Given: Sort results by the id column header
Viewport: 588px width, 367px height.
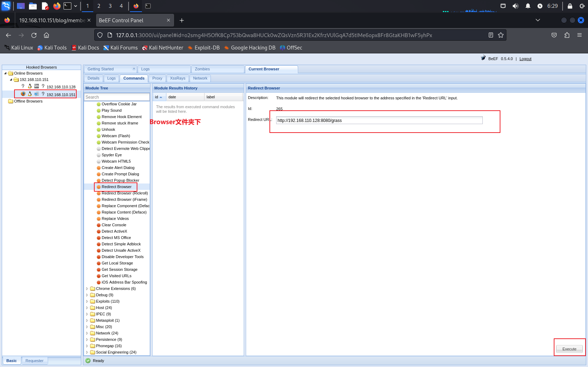Looking at the screenshot, I should pos(159,97).
